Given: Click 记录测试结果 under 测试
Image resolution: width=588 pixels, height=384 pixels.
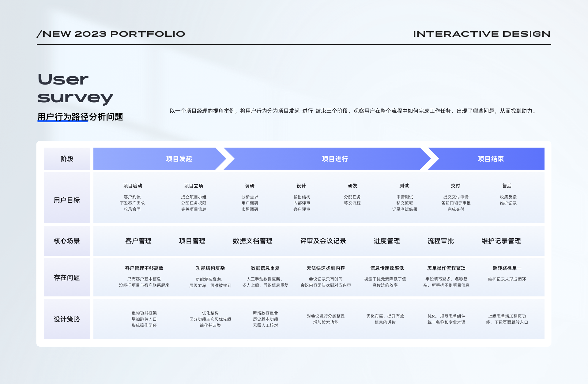Looking at the screenshot, I should (x=405, y=209).
